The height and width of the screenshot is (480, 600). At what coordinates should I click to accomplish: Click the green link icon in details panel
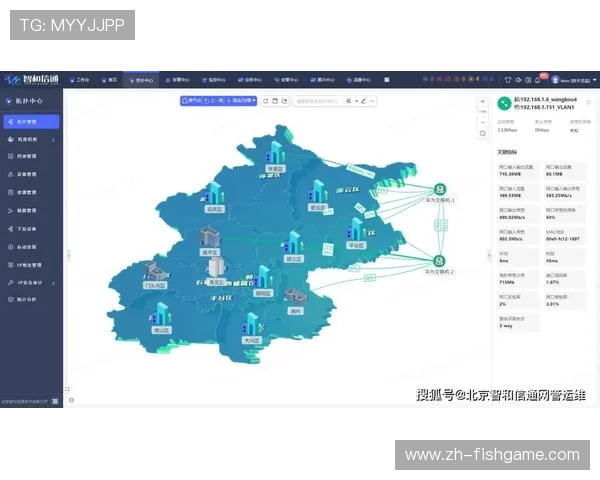coord(504,103)
